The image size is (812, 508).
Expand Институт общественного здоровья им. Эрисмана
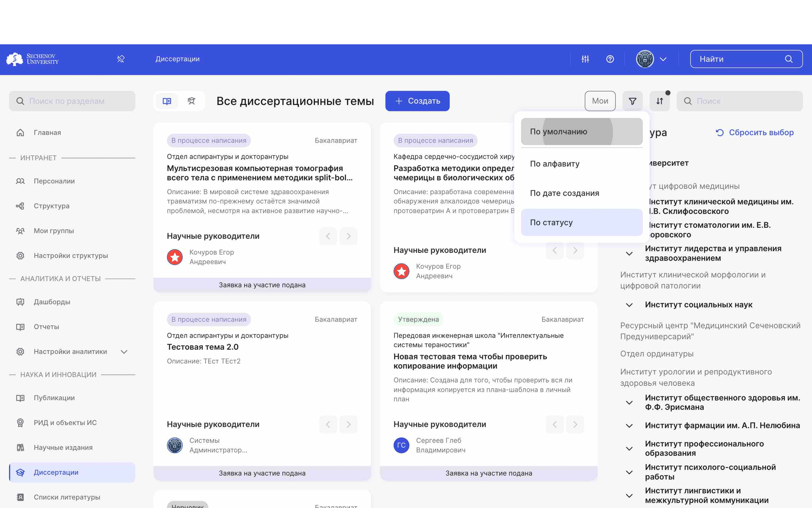pos(629,402)
